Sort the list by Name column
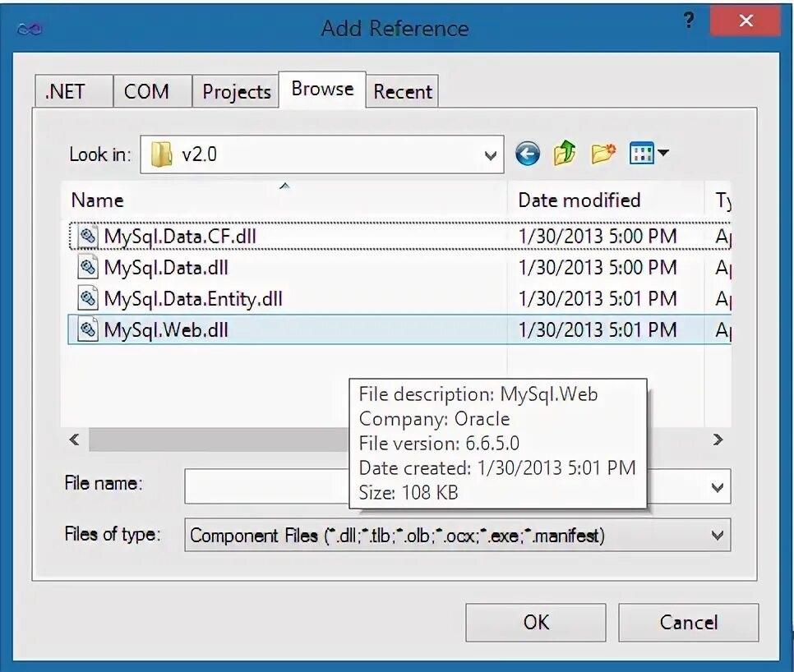The height and width of the screenshot is (672, 794). (284, 200)
